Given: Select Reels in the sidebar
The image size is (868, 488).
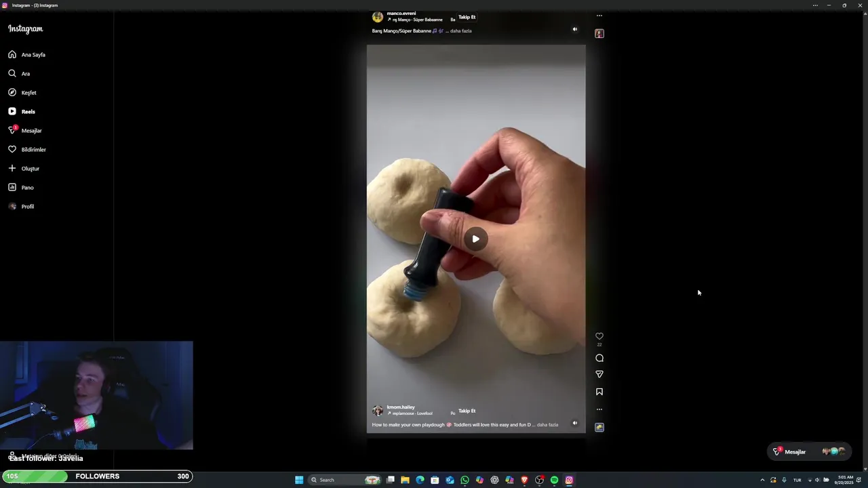Looking at the screenshot, I should 22,112.
